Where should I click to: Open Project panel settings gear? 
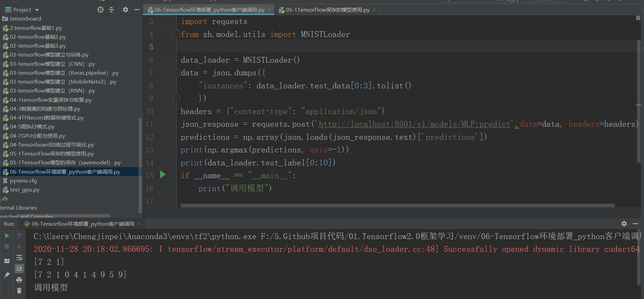(x=126, y=10)
